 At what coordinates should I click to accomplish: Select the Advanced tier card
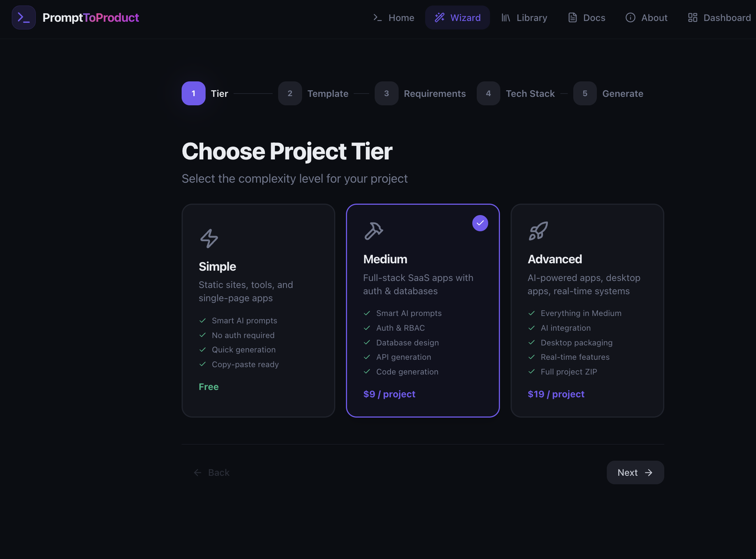(587, 310)
